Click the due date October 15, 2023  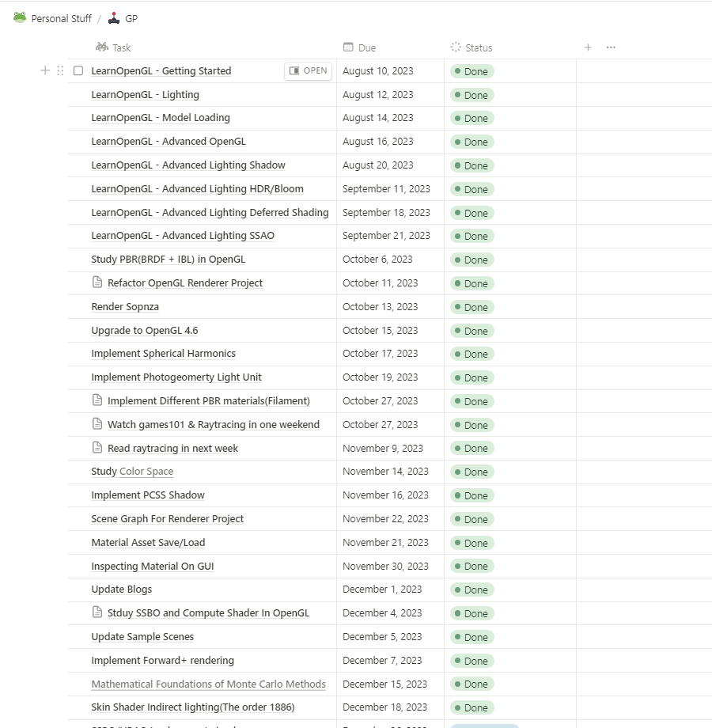pyautogui.click(x=380, y=330)
